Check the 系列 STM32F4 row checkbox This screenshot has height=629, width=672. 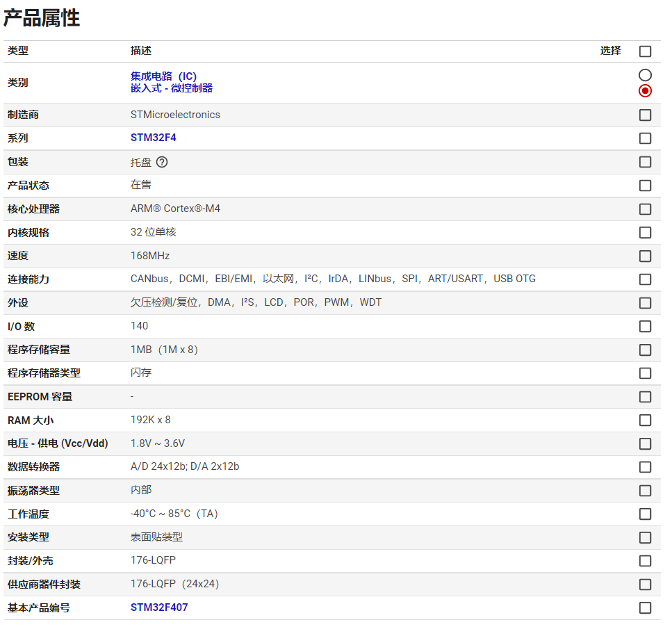coord(645,138)
